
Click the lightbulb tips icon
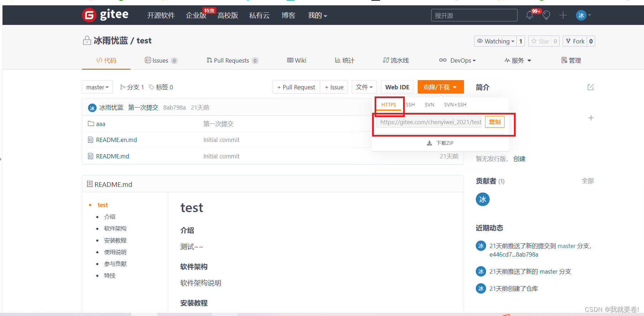(546, 15)
